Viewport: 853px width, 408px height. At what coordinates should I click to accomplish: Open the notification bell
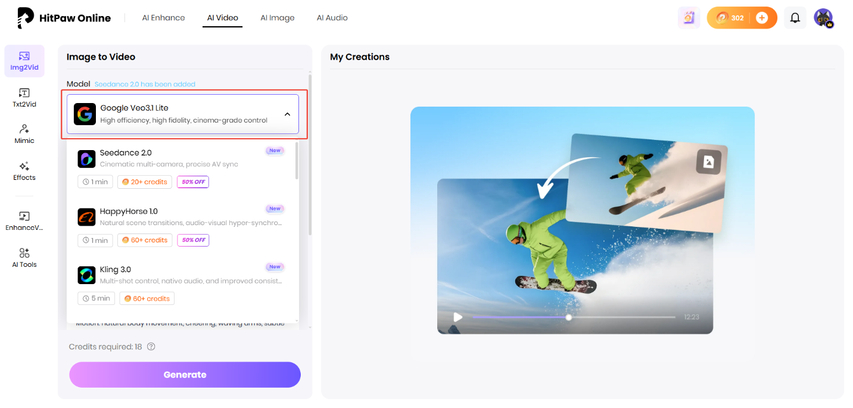[x=795, y=18]
